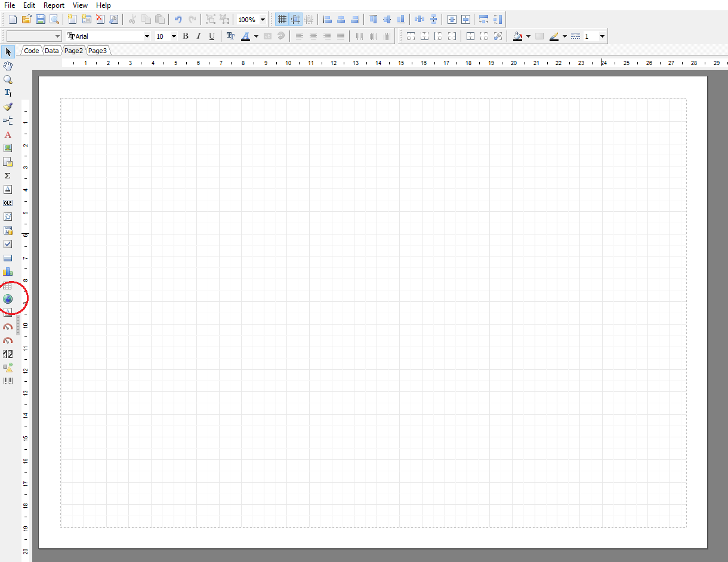Set text alignment to justified

tap(341, 36)
